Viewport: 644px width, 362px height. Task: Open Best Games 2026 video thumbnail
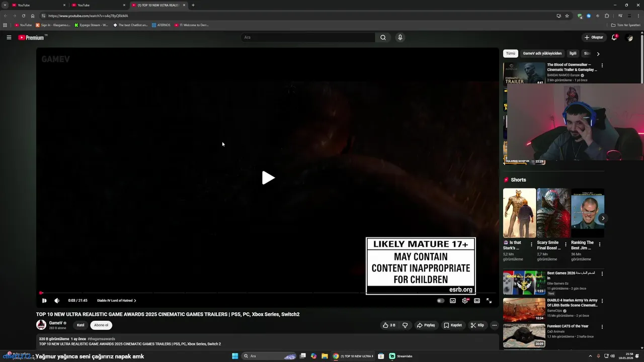coord(524,283)
